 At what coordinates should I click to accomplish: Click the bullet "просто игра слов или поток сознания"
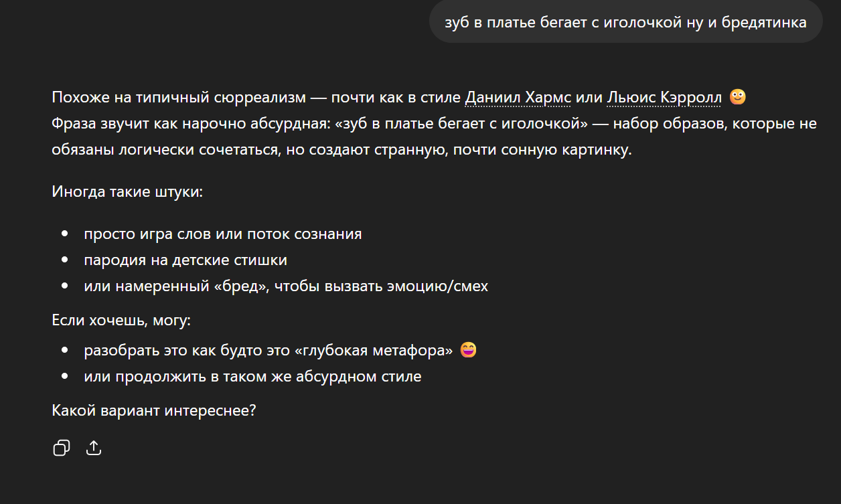pyautogui.click(x=223, y=234)
